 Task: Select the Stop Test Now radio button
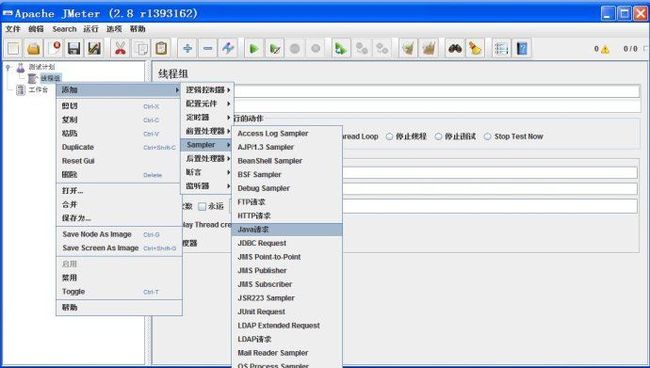point(488,136)
